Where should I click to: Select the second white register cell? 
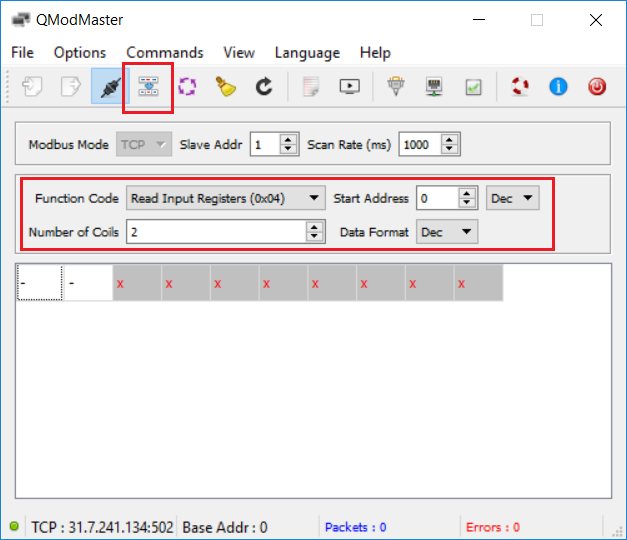[x=88, y=282]
